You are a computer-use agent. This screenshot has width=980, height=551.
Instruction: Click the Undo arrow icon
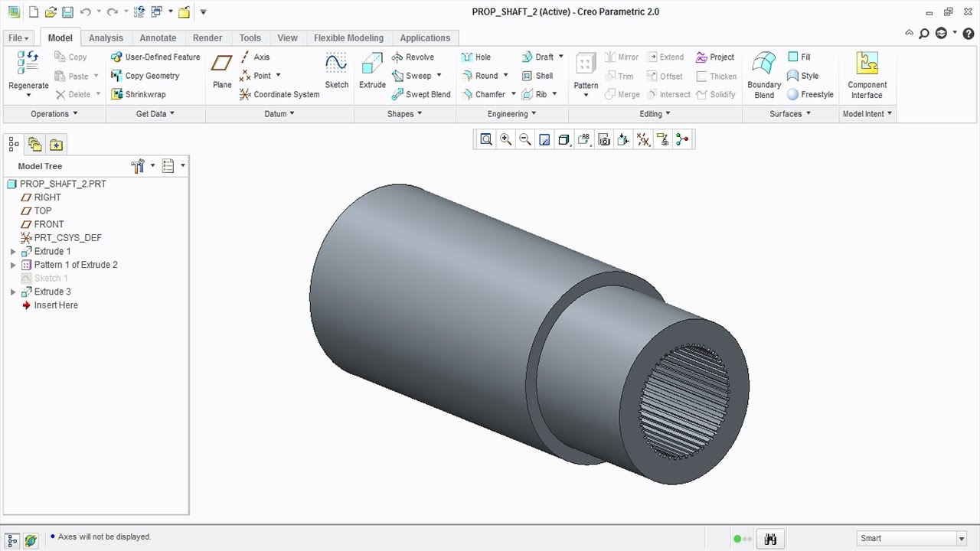point(85,11)
